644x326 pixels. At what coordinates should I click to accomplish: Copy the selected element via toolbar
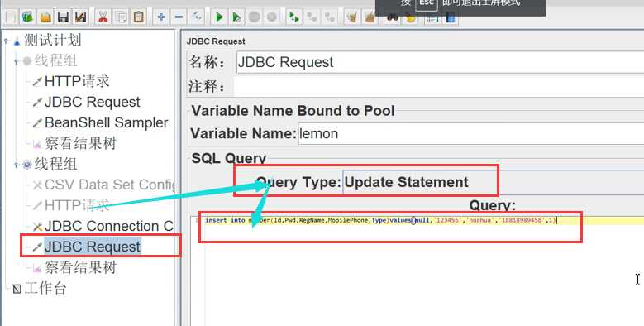(x=122, y=17)
